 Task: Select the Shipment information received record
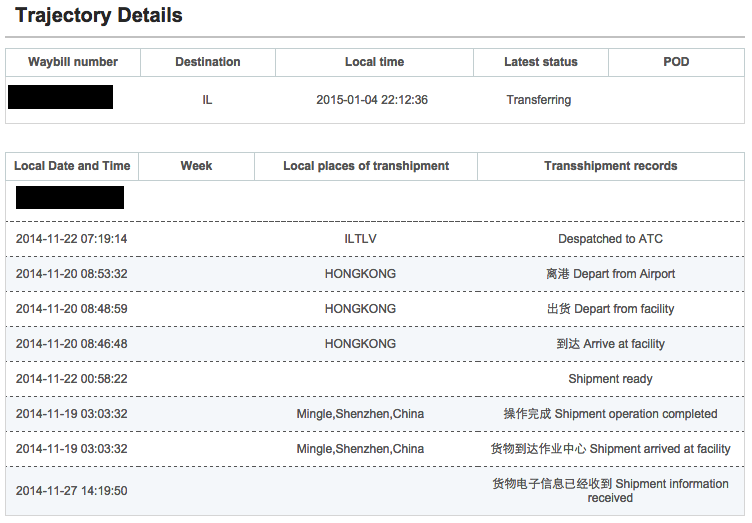click(x=610, y=490)
